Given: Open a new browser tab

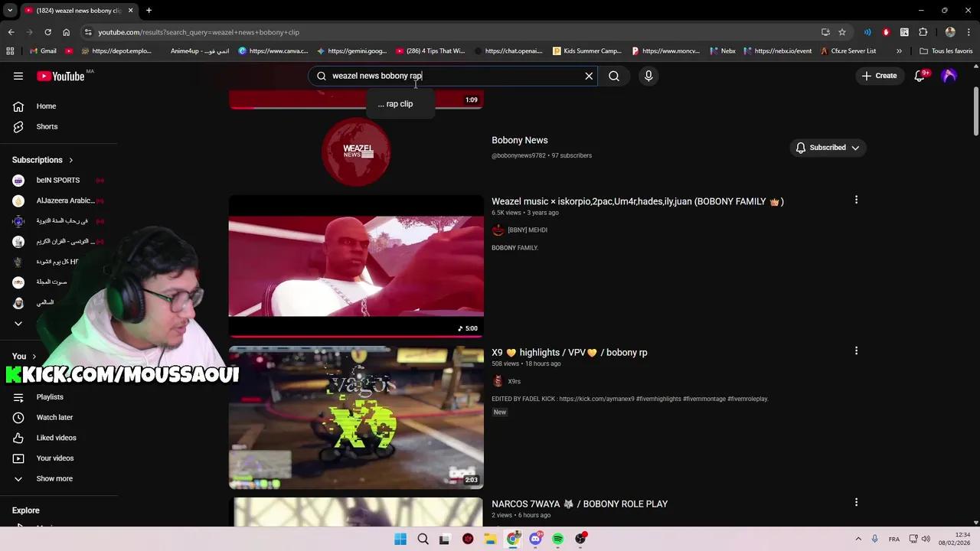Looking at the screenshot, I should [149, 10].
